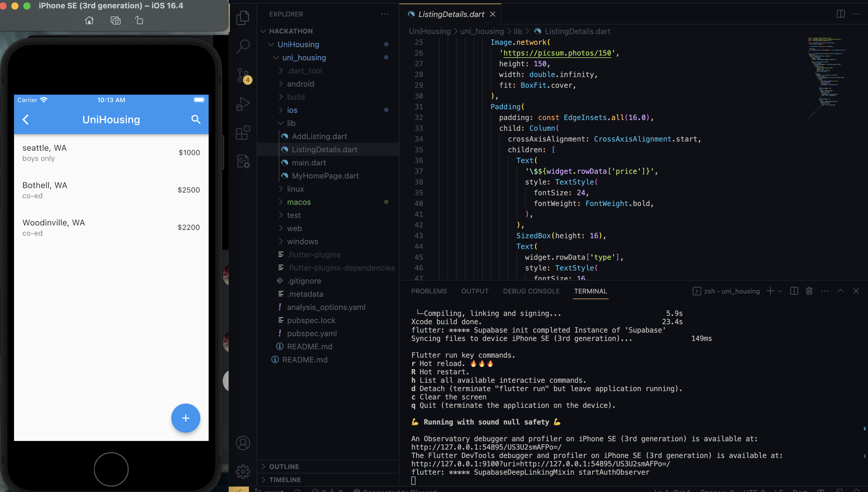The image size is (868, 492).
Task: Click the simulator Home button icon
Action: point(89,21)
